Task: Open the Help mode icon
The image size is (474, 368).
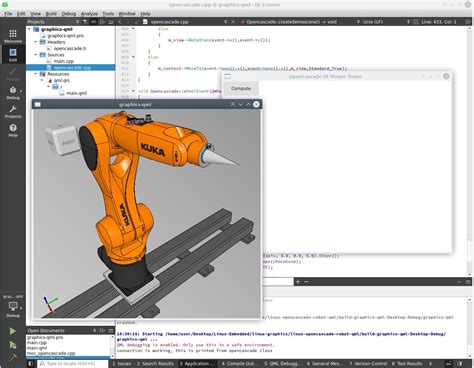Action: coord(13,130)
